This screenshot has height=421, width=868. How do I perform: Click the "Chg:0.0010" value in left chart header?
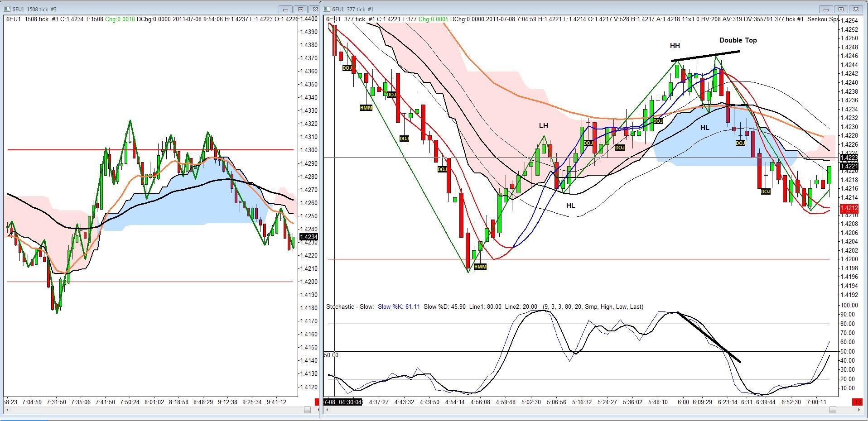coord(120,19)
